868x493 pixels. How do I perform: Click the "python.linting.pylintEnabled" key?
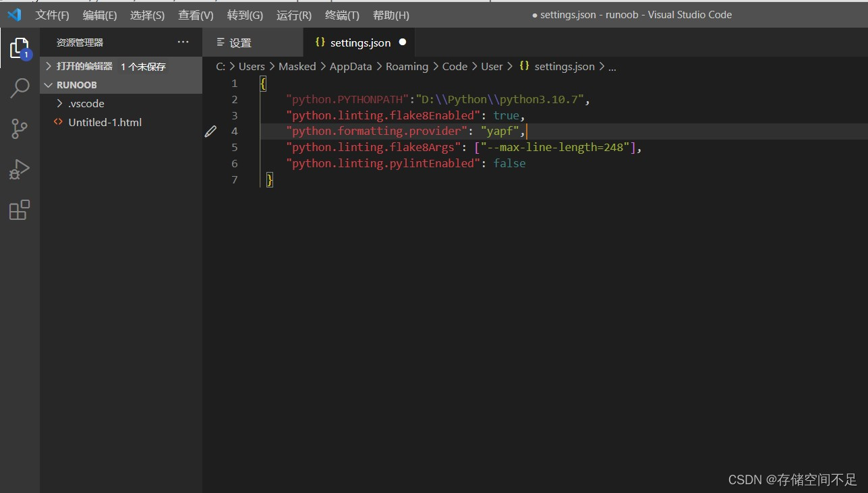(382, 163)
